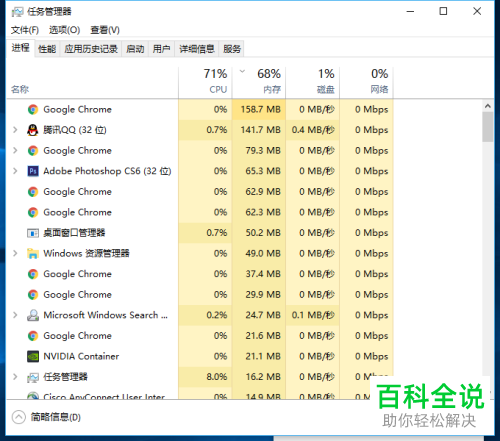Sort by the 71% CPU column header
Screen dimensions: 500x441
[x=205, y=83]
